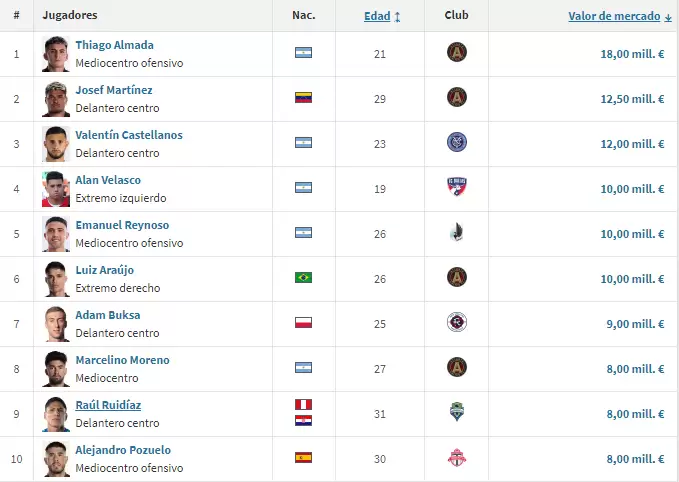The image size is (679, 482).
Task: Click New England Revolution crest icon
Action: [456, 322]
